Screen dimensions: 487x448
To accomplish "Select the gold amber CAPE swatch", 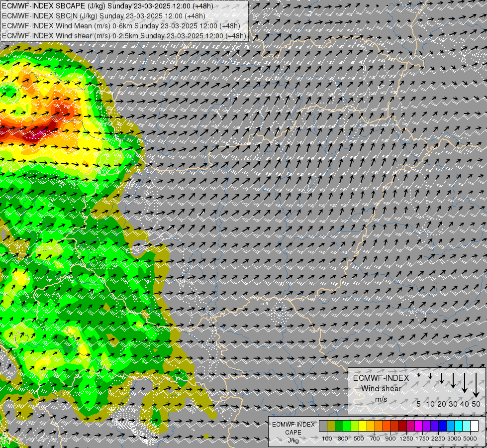I will pyautogui.click(x=371, y=426).
